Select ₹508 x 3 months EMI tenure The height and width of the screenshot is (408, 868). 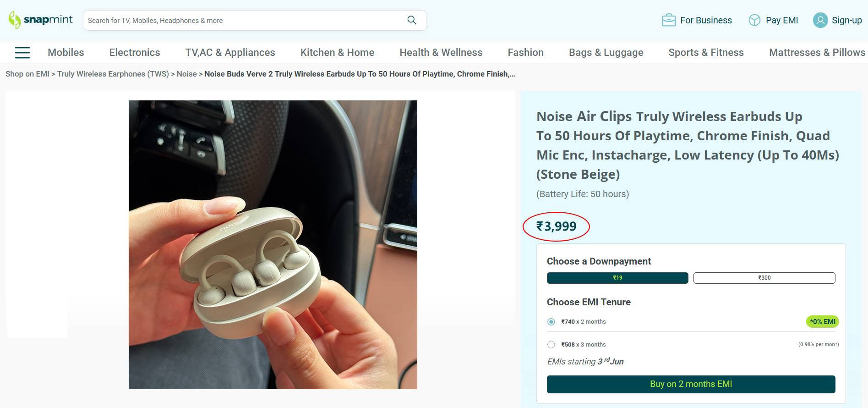coord(551,345)
